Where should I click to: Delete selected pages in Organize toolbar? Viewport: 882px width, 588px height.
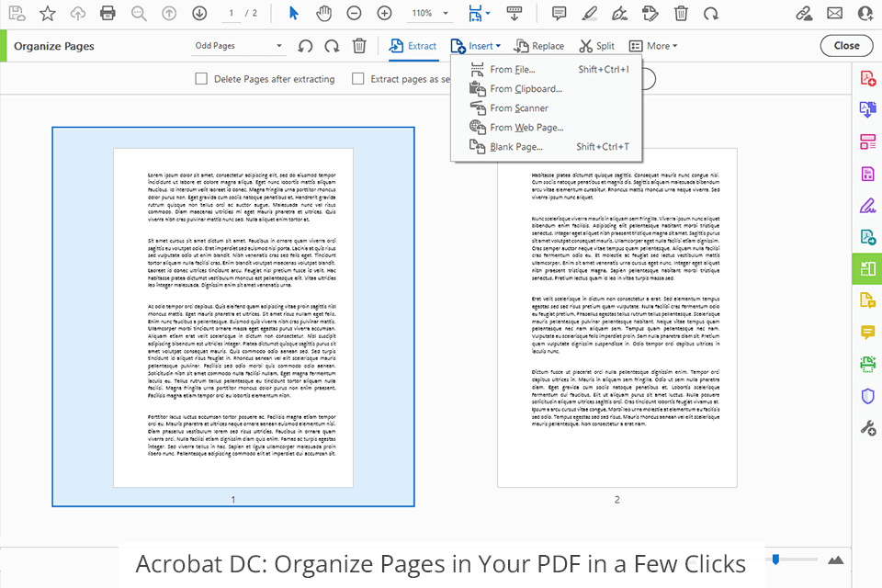[359, 46]
